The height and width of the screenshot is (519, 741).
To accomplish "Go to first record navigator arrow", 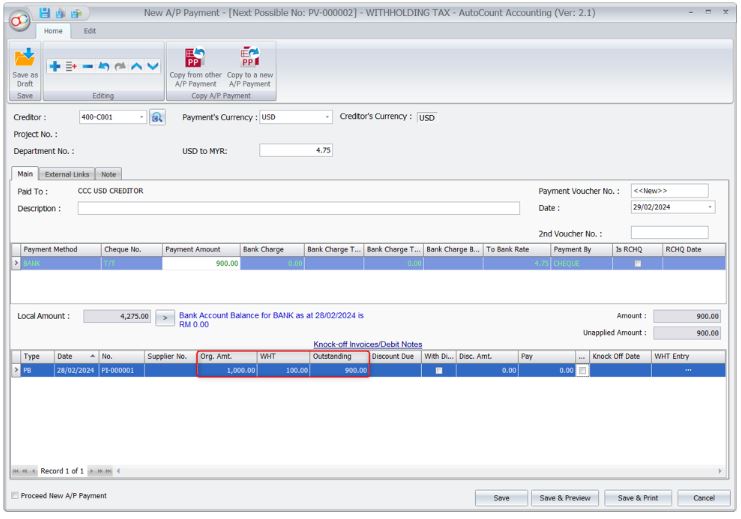I will click(x=16, y=472).
